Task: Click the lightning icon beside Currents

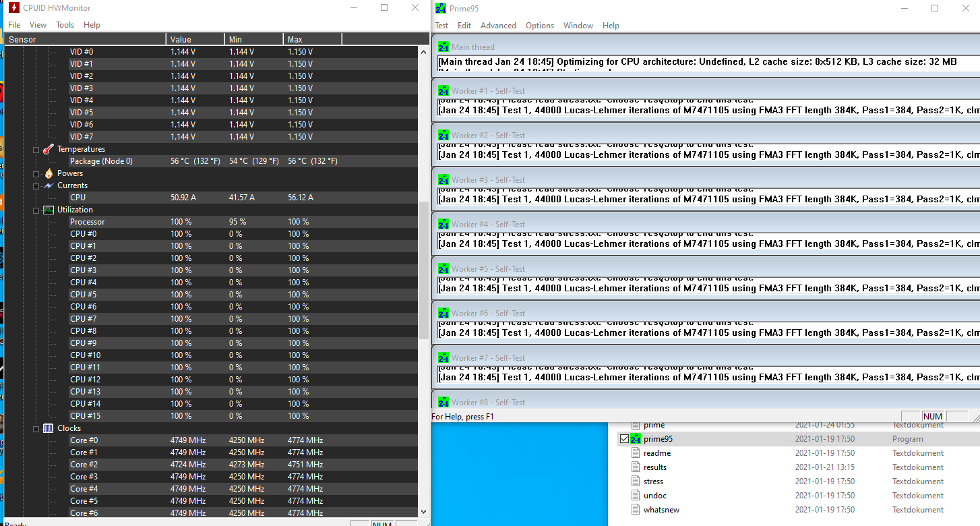Action: (x=49, y=185)
